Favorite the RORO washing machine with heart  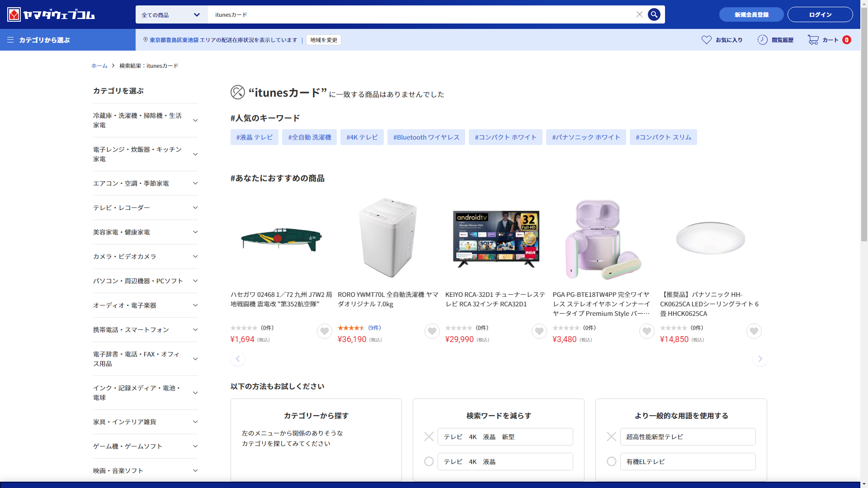pyautogui.click(x=432, y=331)
